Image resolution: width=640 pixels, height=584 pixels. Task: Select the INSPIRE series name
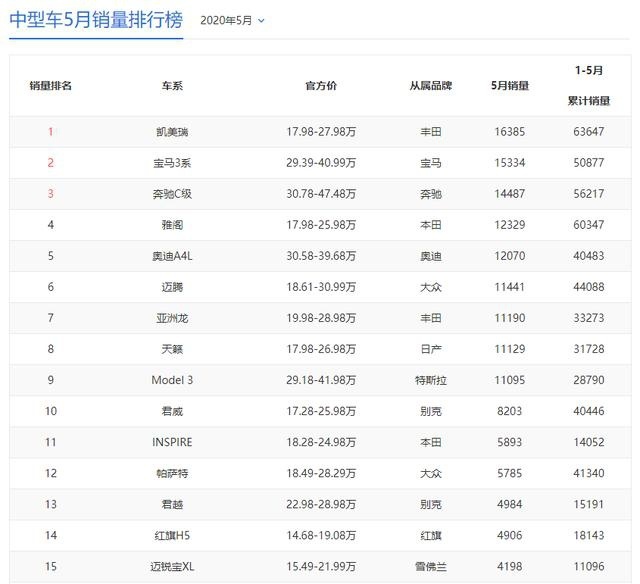[172, 442]
